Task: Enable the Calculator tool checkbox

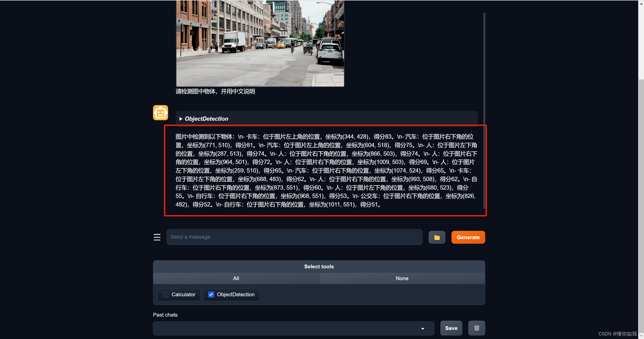Action: (166, 294)
